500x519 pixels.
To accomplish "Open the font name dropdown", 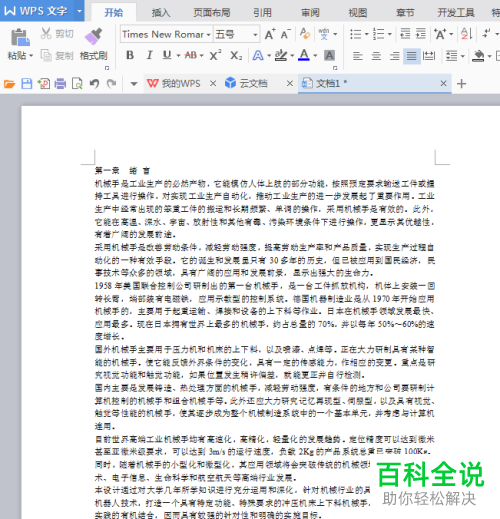I will (x=208, y=35).
